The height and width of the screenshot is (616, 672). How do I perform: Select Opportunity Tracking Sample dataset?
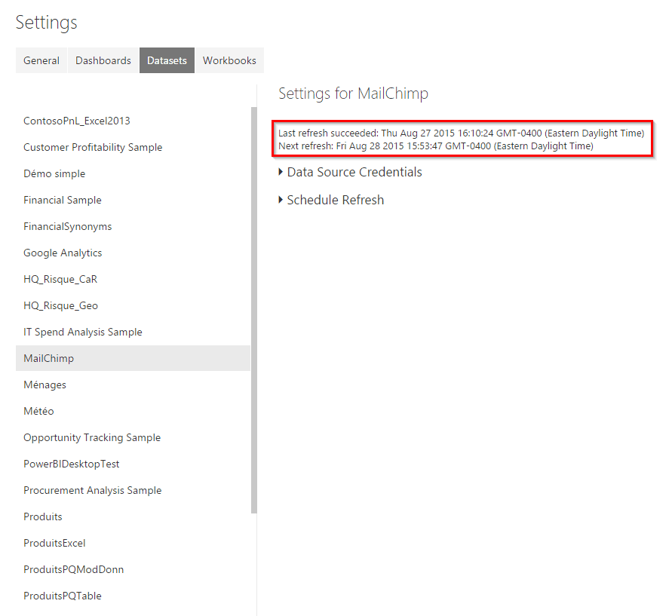point(92,437)
